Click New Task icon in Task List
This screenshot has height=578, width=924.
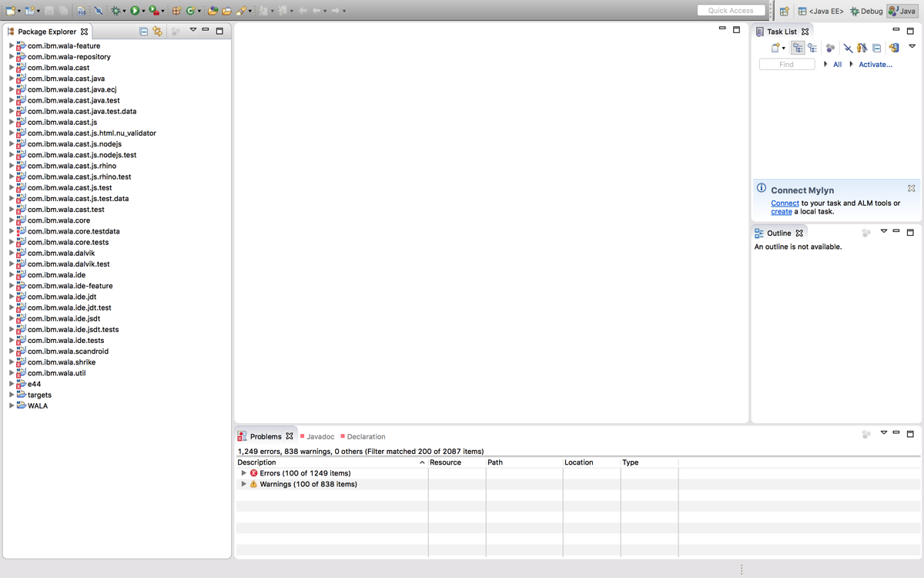pyautogui.click(x=775, y=48)
